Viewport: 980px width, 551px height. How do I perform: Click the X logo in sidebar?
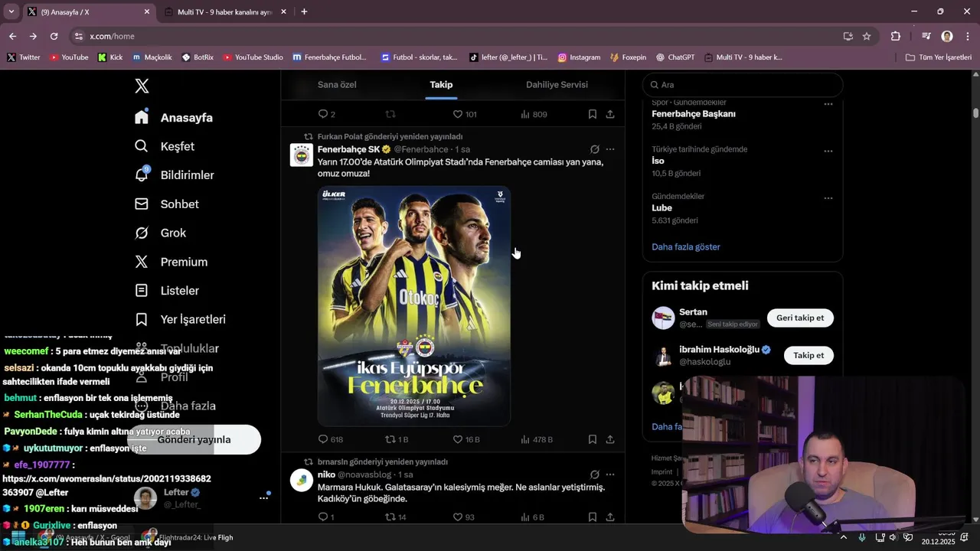pos(142,86)
